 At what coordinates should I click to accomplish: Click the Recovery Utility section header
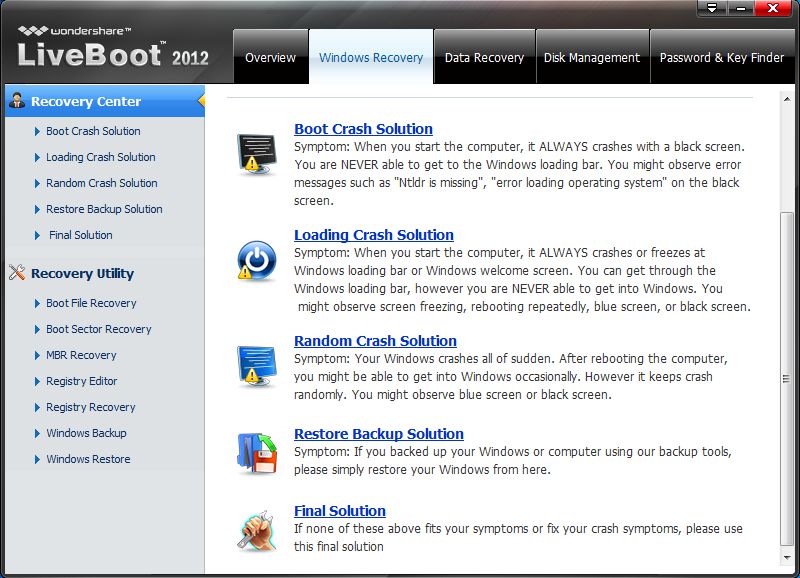coord(82,273)
